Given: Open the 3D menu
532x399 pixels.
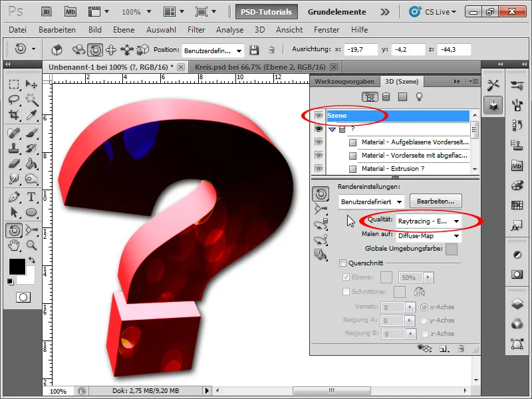Looking at the screenshot, I should coord(259,30).
